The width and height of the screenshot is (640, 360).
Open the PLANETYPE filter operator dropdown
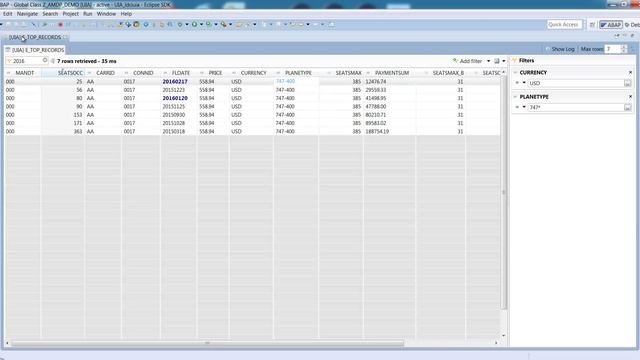click(524, 107)
